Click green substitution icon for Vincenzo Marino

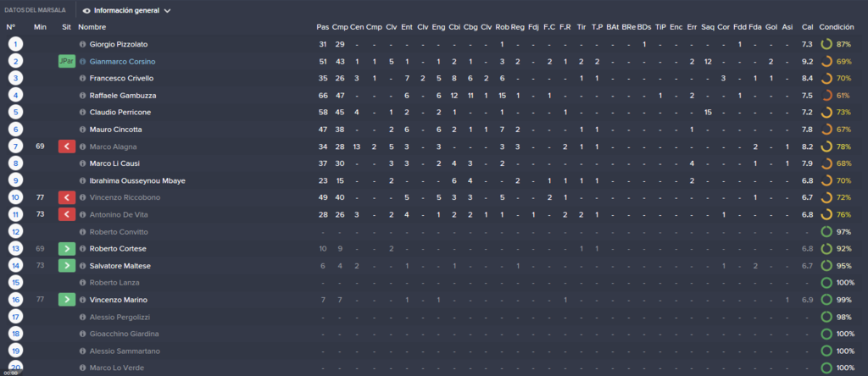66,300
